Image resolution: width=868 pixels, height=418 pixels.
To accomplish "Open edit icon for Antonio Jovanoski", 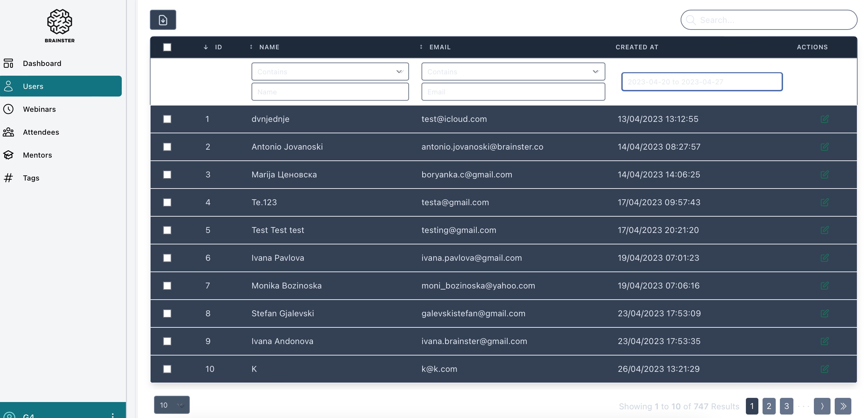I will (x=825, y=147).
